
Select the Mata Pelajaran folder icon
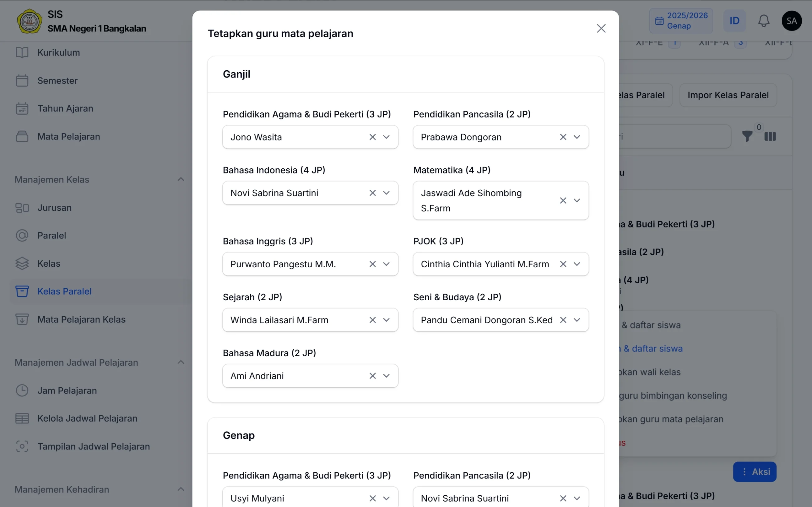pyautogui.click(x=22, y=136)
